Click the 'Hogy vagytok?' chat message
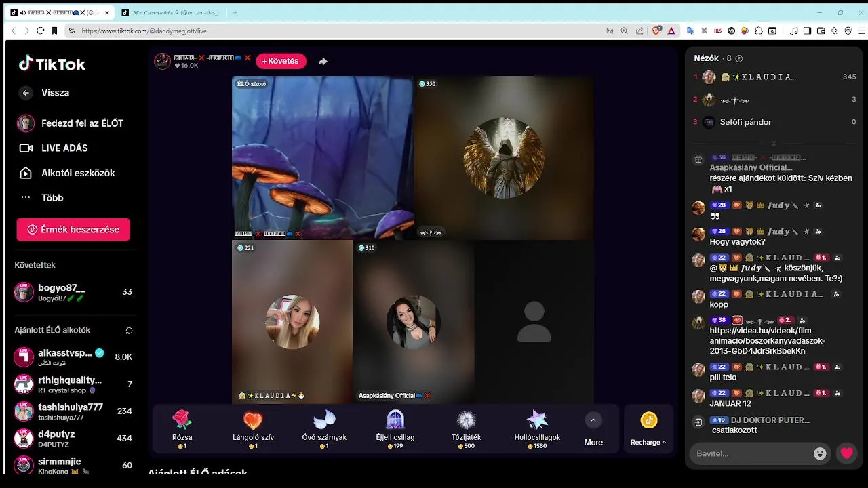The width and height of the screenshot is (868, 488). [737, 242]
